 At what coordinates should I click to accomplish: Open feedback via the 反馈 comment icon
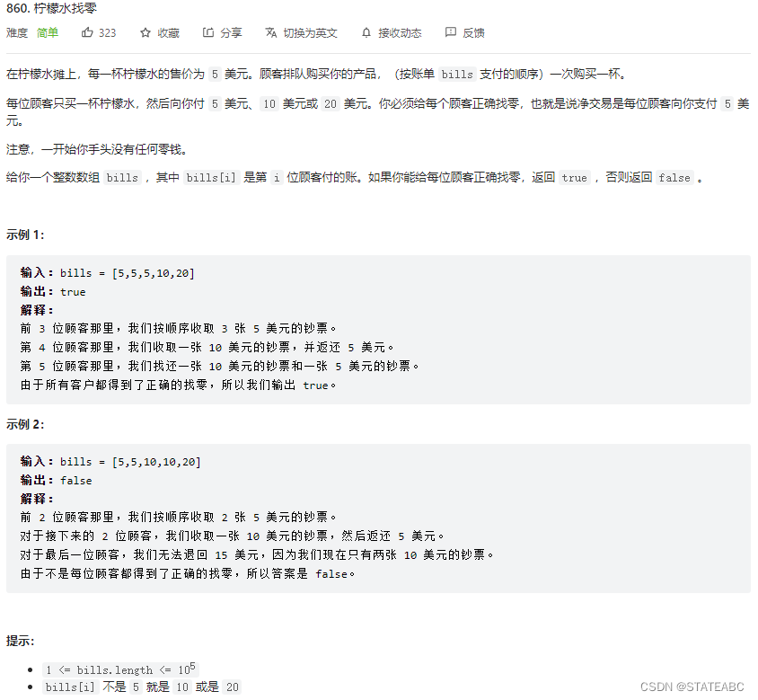(450, 32)
